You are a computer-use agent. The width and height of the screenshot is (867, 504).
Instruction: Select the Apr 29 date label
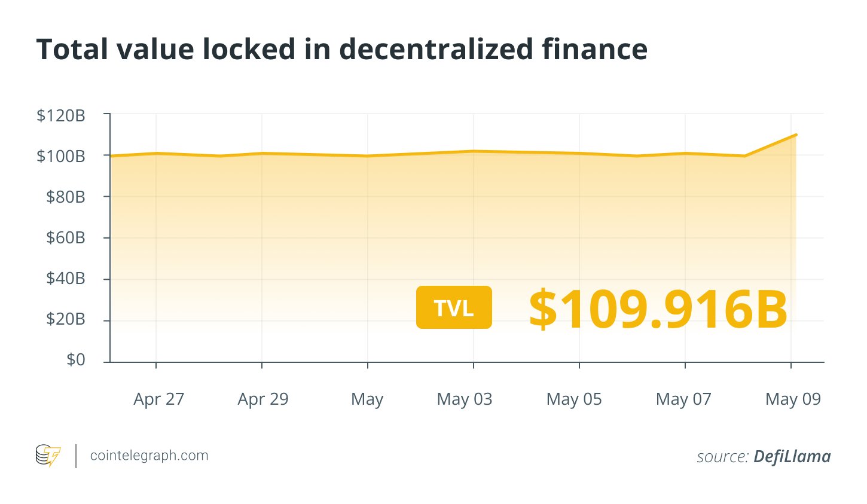point(263,399)
